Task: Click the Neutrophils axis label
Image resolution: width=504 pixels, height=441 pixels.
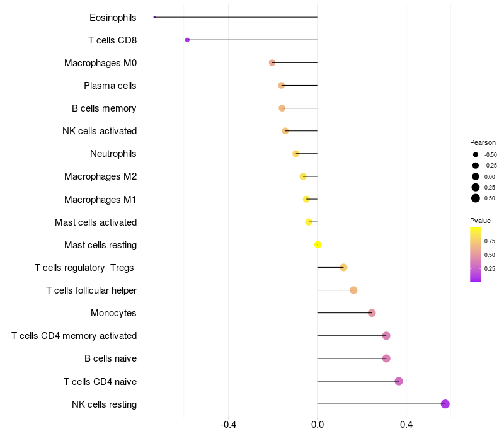Action: click(113, 154)
